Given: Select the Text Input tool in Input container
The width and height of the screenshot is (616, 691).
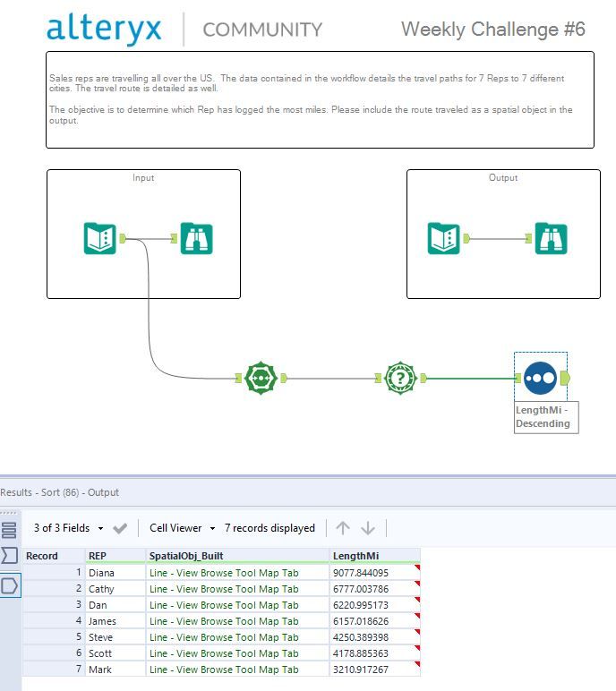Looking at the screenshot, I should point(100,238).
